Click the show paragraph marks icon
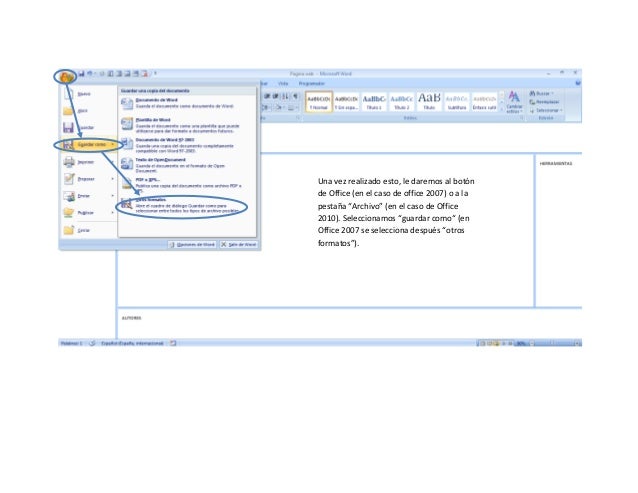Screen dimensions: 638x493 click(x=296, y=96)
